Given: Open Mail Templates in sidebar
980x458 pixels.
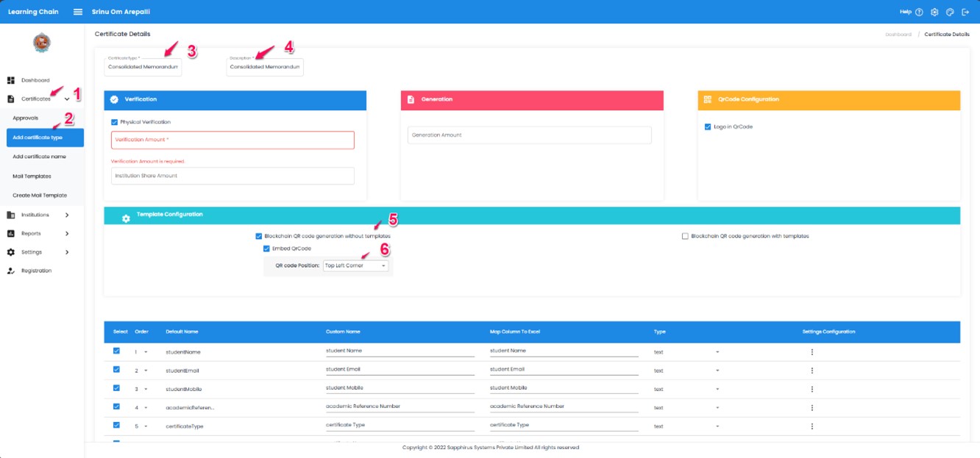Looking at the screenshot, I should [32, 176].
